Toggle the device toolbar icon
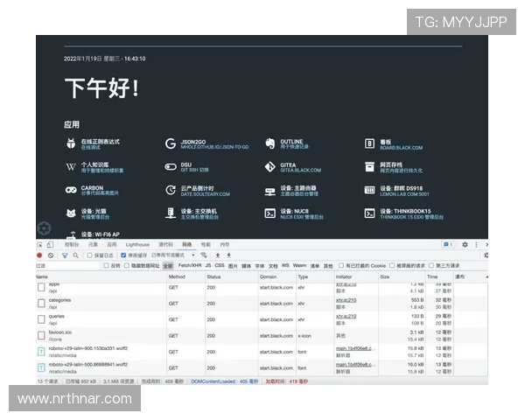The image size is (525, 420). [50, 245]
